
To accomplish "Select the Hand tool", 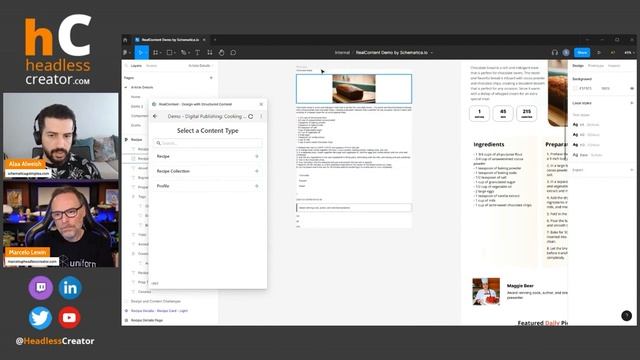I will click(221, 53).
